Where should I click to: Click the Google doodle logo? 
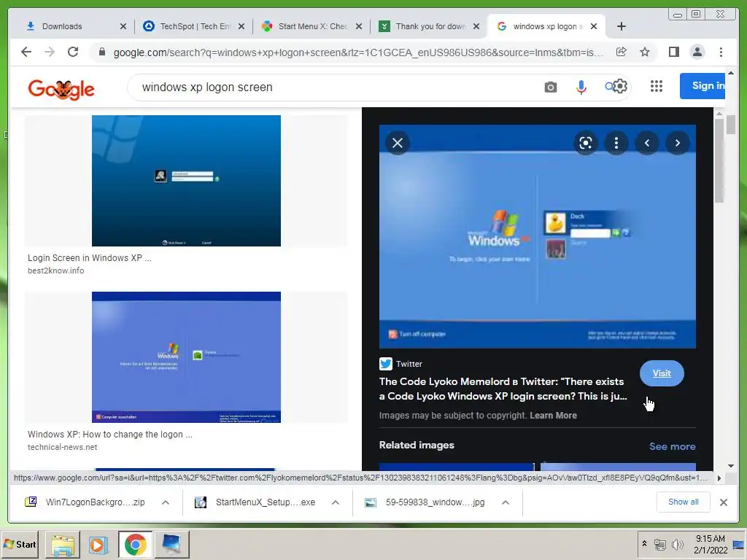coord(61,89)
